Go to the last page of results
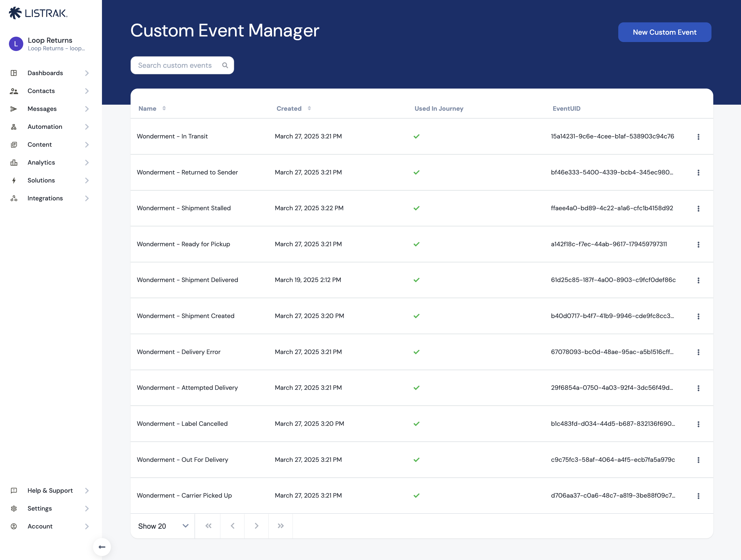The width and height of the screenshot is (741, 560). click(281, 526)
